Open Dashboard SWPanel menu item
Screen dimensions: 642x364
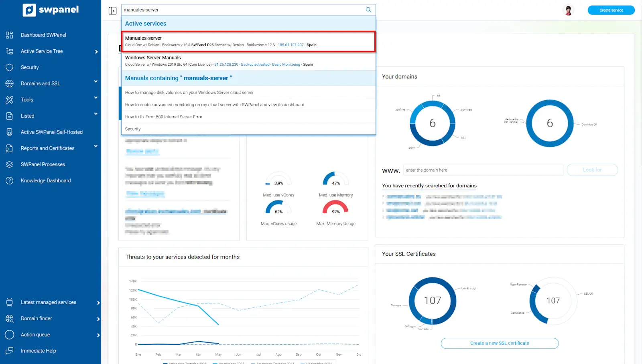[x=43, y=35]
